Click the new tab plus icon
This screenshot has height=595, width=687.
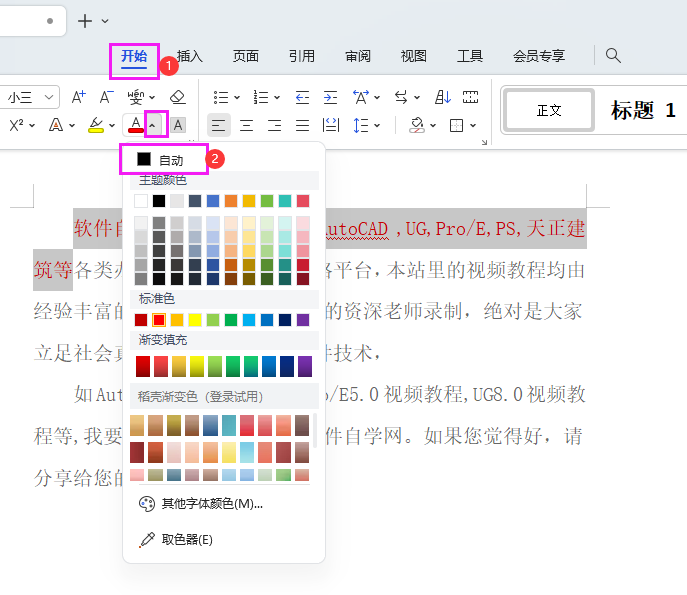point(85,21)
